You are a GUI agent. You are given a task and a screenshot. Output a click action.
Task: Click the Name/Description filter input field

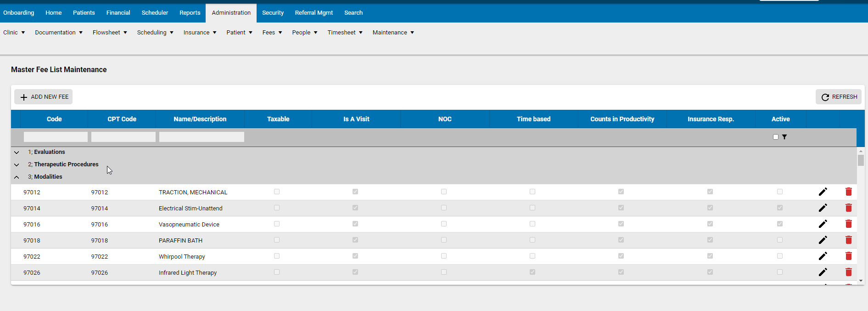(x=202, y=137)
